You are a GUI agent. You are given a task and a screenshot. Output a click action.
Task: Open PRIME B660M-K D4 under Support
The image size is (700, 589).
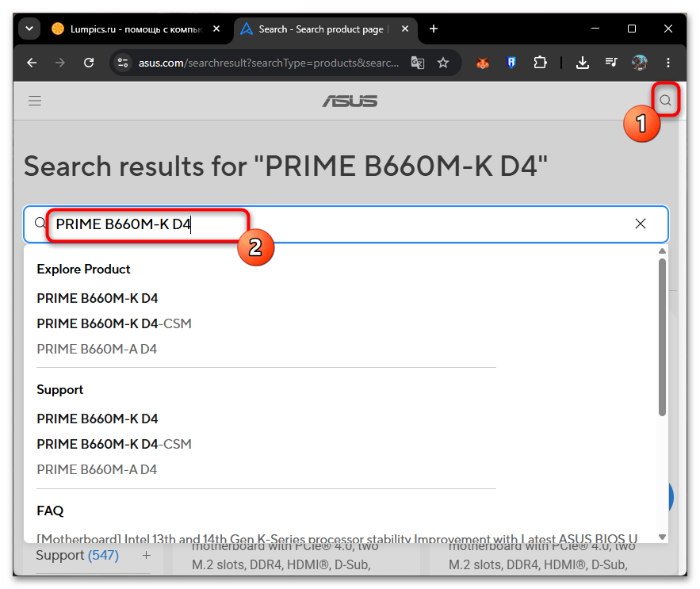point(98,419)
